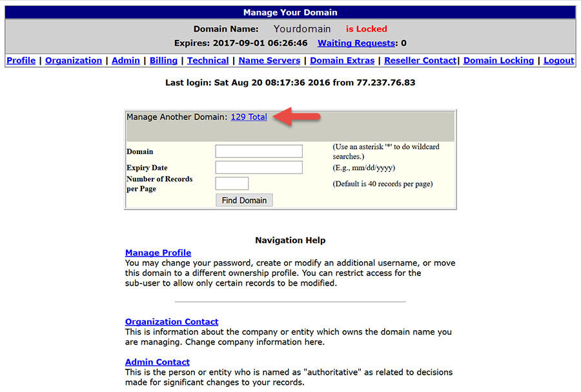Screen dimensions: 581x392
Task: Open Domain Locking settings
Action: pos(498,61)
